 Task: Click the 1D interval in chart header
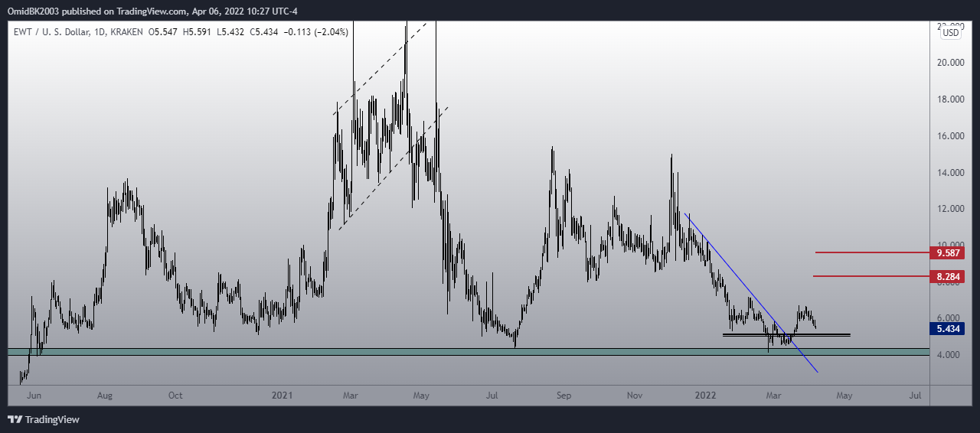click(99, 32)
